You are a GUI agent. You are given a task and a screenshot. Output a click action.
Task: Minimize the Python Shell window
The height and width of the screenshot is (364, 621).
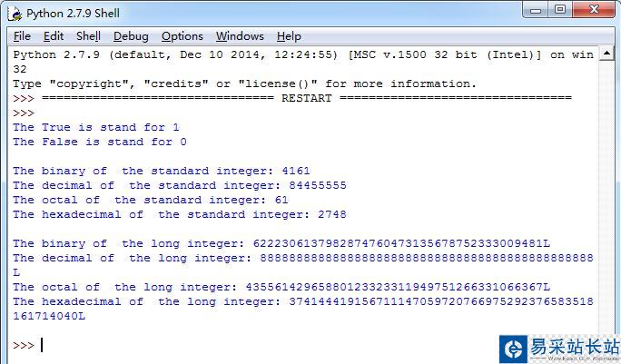point(535,10)
